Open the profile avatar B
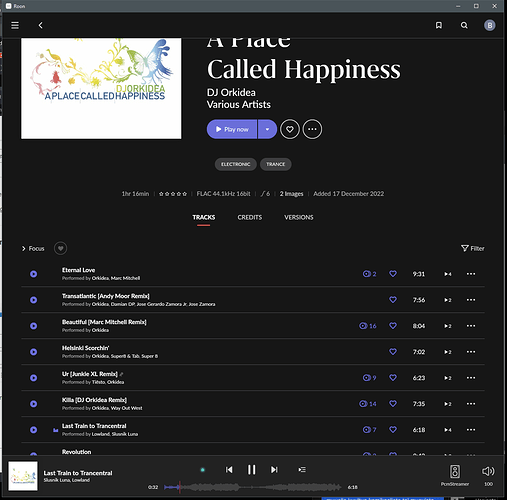507x500 pixels. tap(489, 25)
